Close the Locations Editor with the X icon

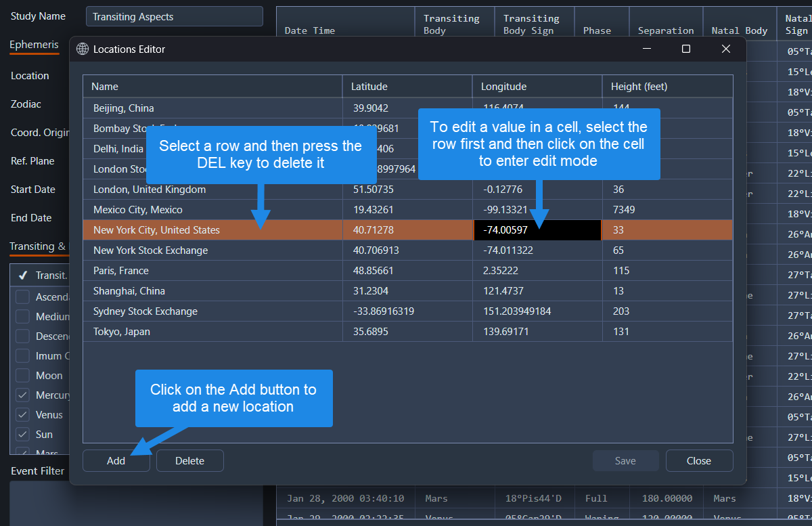[x=726, y=49]
